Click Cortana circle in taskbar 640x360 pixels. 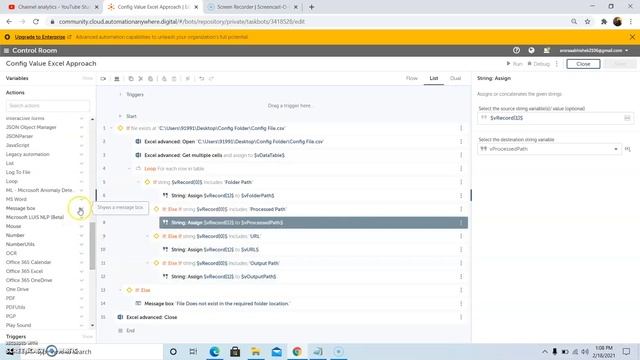point(173,351)
